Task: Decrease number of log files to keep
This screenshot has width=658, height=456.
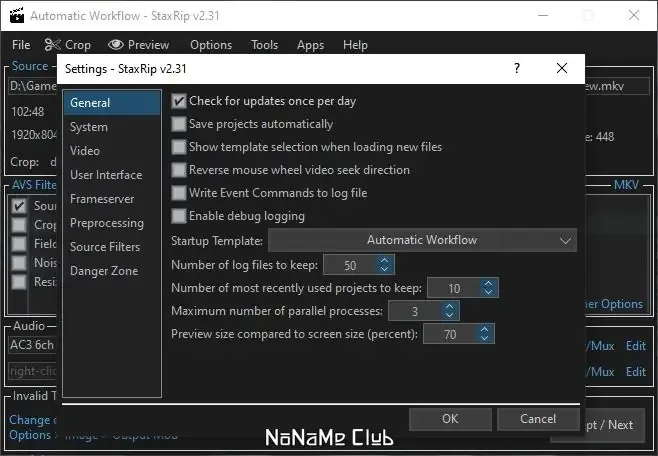Action: pyautogui.click(x=384, y=269)
